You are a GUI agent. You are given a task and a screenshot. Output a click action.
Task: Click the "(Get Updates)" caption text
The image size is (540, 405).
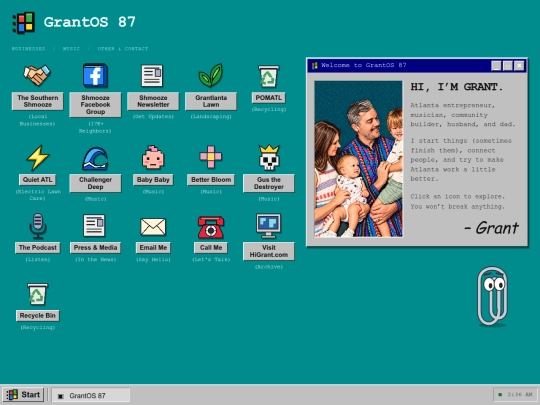[x=153, y=116]
